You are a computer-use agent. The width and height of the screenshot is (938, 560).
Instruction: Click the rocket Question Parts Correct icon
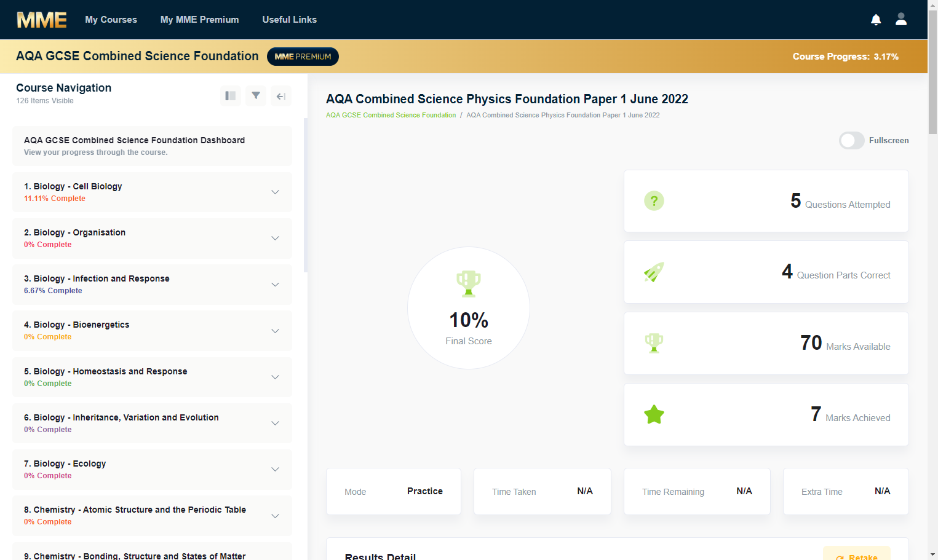654,272
